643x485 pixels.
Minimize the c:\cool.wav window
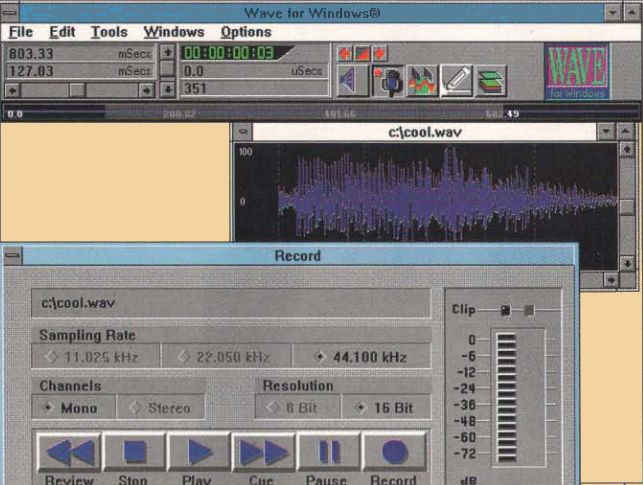point(606,132)
